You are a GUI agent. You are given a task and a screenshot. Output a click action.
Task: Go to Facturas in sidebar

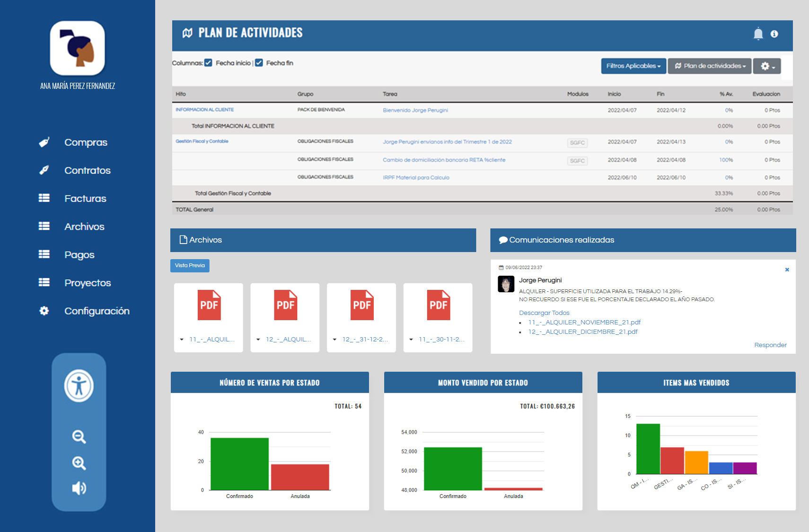(x=85, y=199)
